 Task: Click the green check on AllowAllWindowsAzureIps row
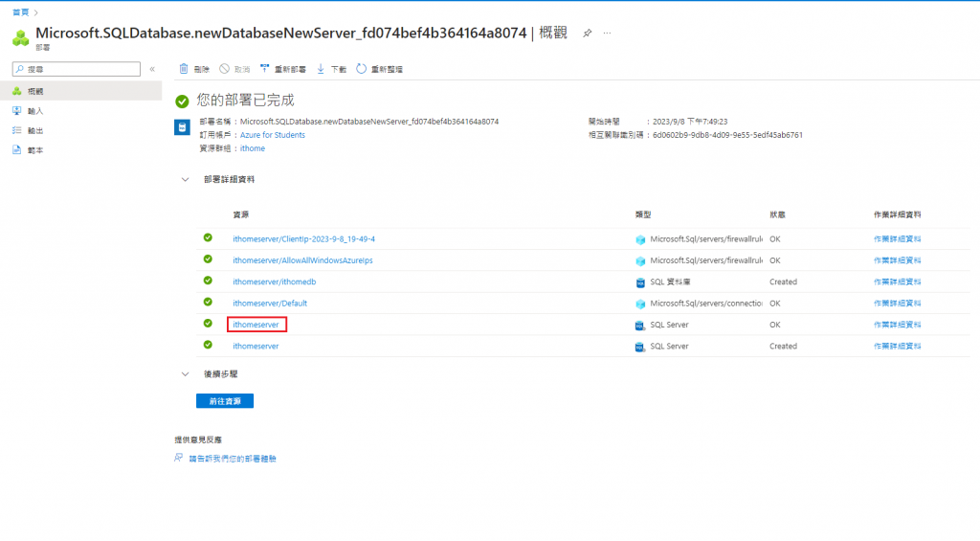(x=208, y=259)
